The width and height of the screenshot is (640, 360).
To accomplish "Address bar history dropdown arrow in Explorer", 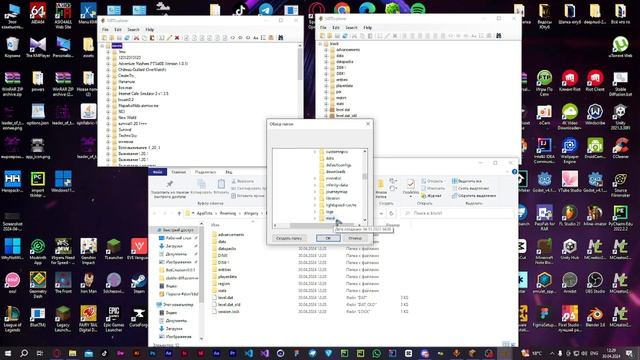I will coord(381,213).
